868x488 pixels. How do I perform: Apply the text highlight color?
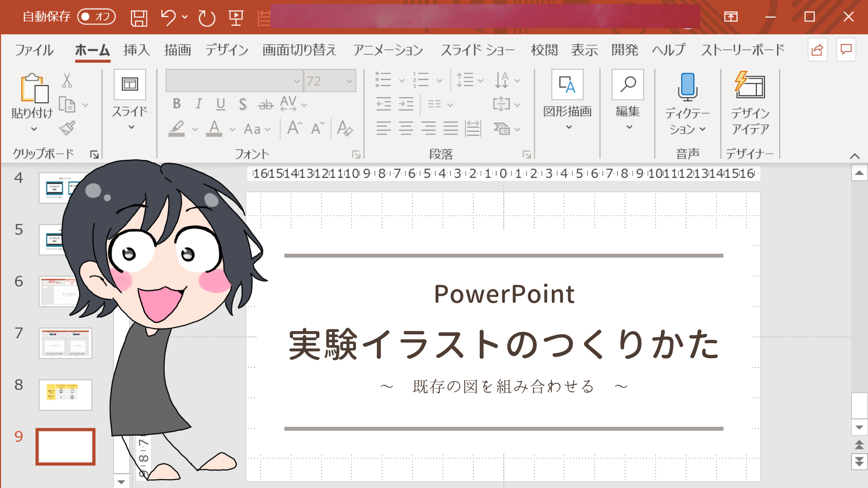177,128
